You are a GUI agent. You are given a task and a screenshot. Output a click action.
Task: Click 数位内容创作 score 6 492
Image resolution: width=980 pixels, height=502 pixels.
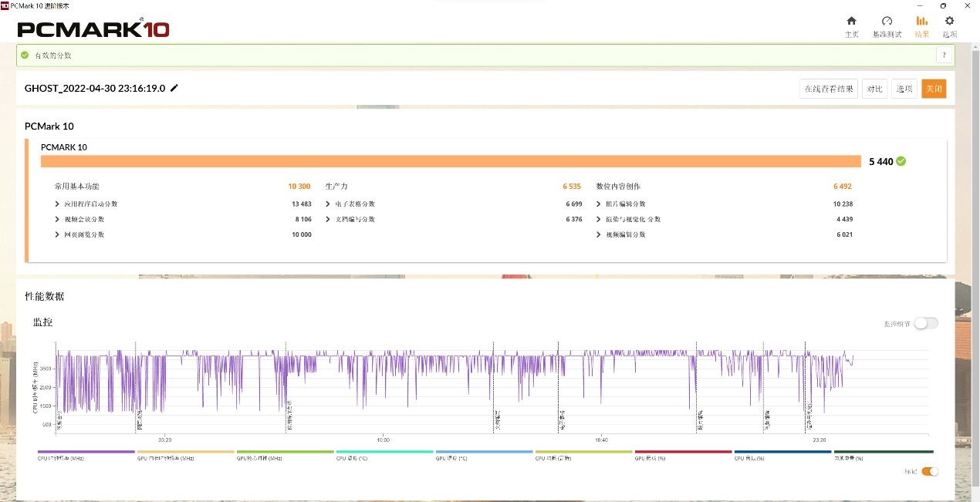tap(842, 187)
